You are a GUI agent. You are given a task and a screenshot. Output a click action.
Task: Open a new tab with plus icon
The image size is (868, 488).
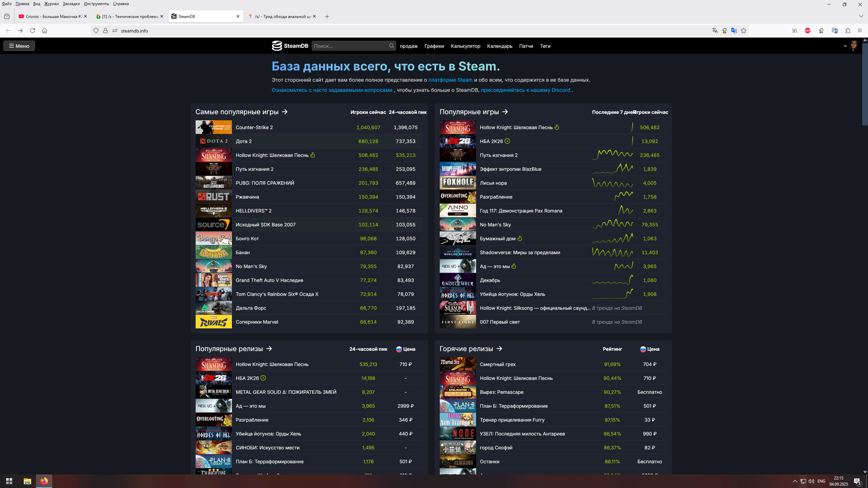327,16
